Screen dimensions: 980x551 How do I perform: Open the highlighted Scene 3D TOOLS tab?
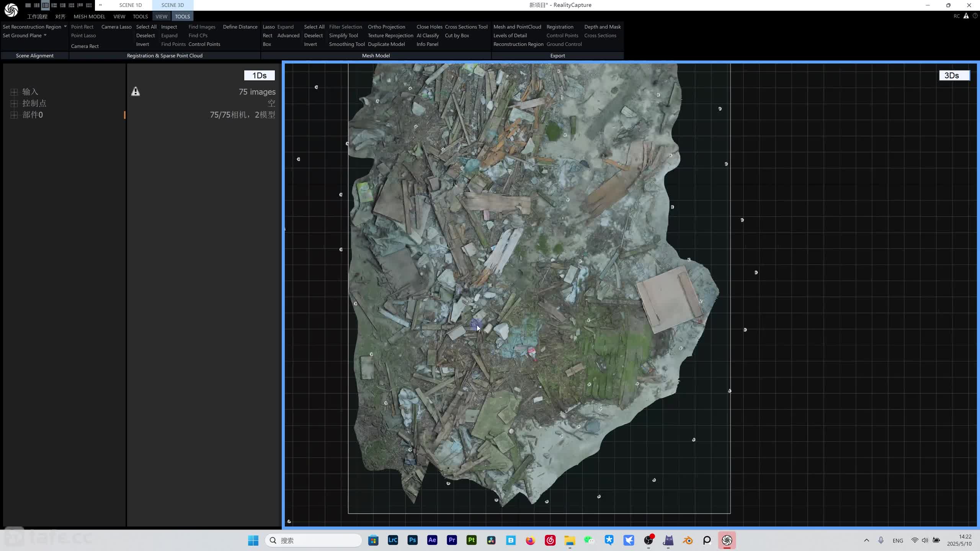182,16
